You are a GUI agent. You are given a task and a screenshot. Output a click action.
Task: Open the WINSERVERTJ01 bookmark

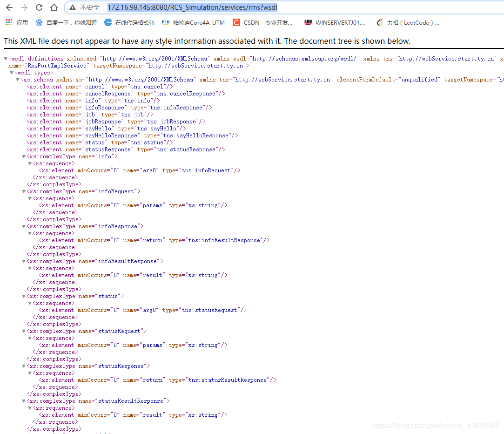pyautogui.click(x=335, y=22)
